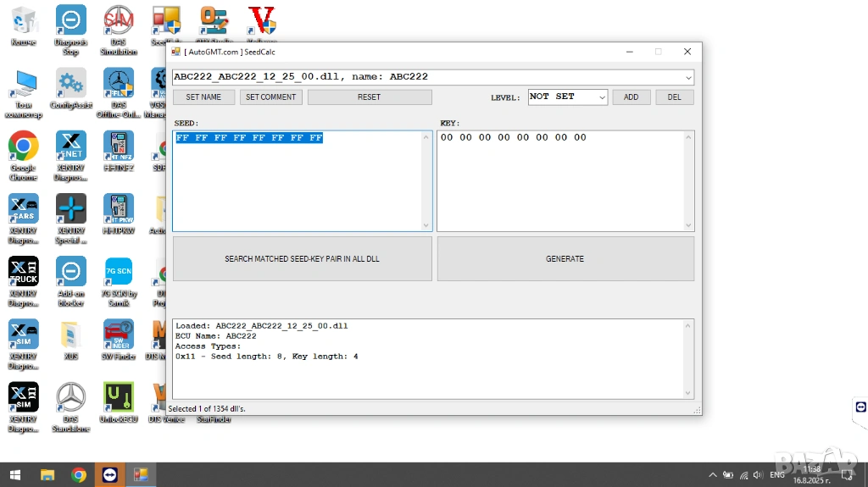868x487 pixels.
Task: Click SEARCH MATCHED SEED-KEY PAIR IN ALL DLL
Action: click(302, 258)
